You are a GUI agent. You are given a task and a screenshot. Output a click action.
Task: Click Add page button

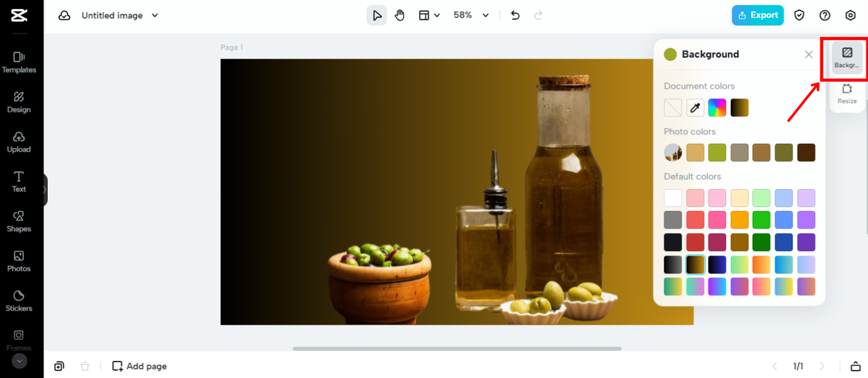pyautogui.click(x=139, y=366)
